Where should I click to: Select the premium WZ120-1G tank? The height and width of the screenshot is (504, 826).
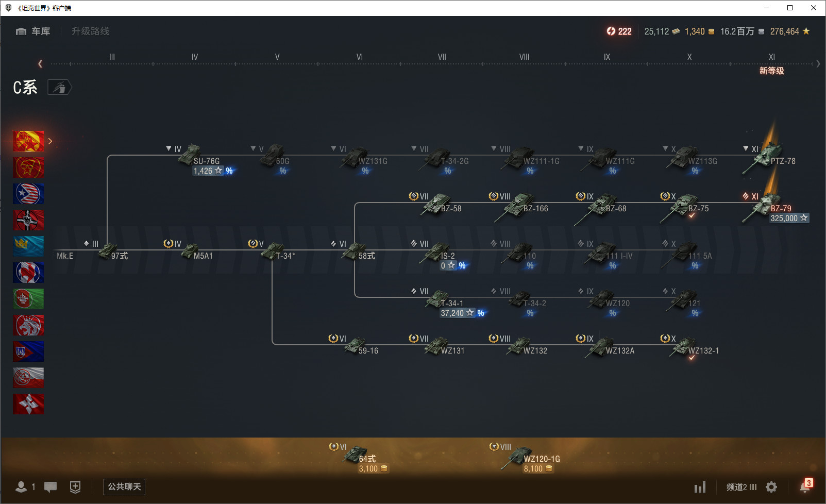click(530, 458)
